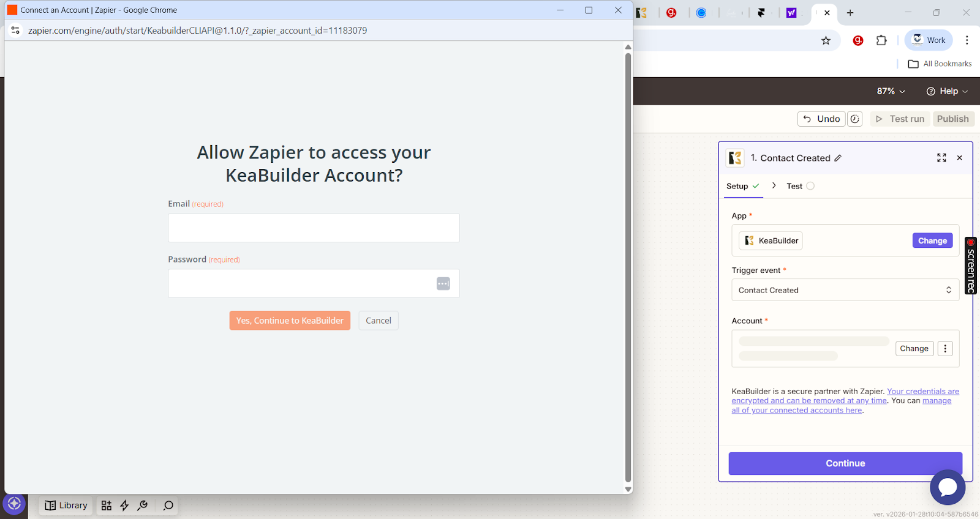Image resolution: width=980 pixels, height=519 pixels.
Task: Open Chrome extensions puzzle icon
Action: pyautogui.click(x=881, y=40)
